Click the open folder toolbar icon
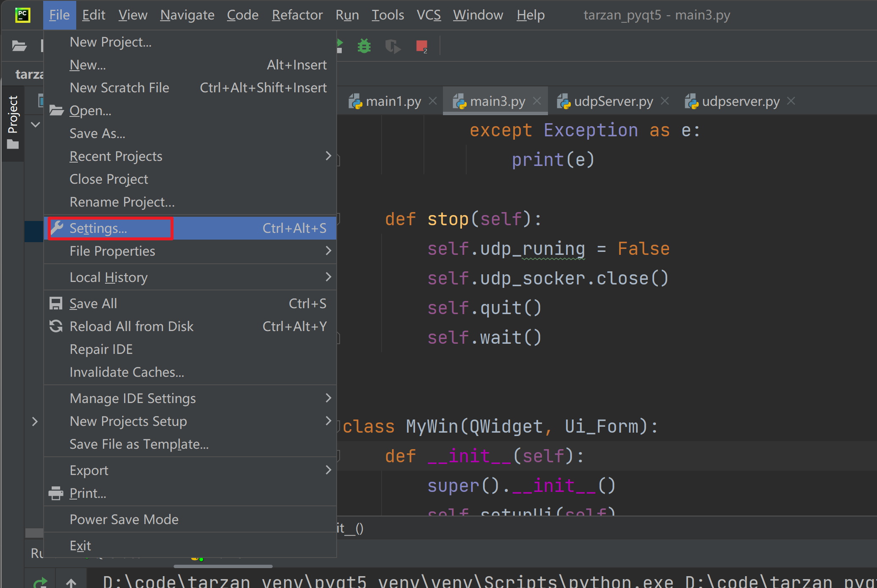This screenshot has height=588, width=877. click(19, 46)
